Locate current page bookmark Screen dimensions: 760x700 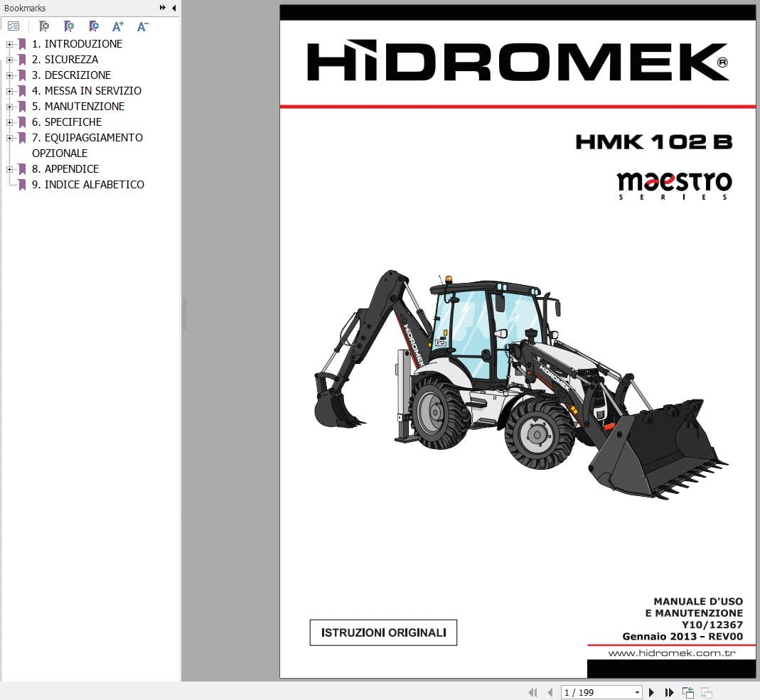(x=93, y=26)
